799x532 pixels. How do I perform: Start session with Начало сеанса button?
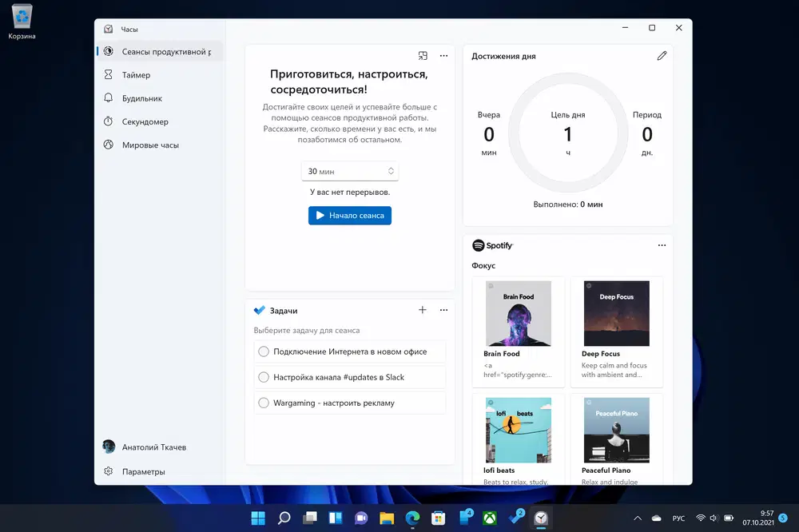(350, 216)
